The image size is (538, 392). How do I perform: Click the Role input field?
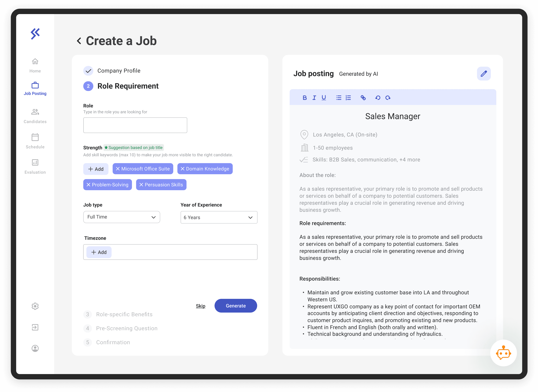point(135,125)
